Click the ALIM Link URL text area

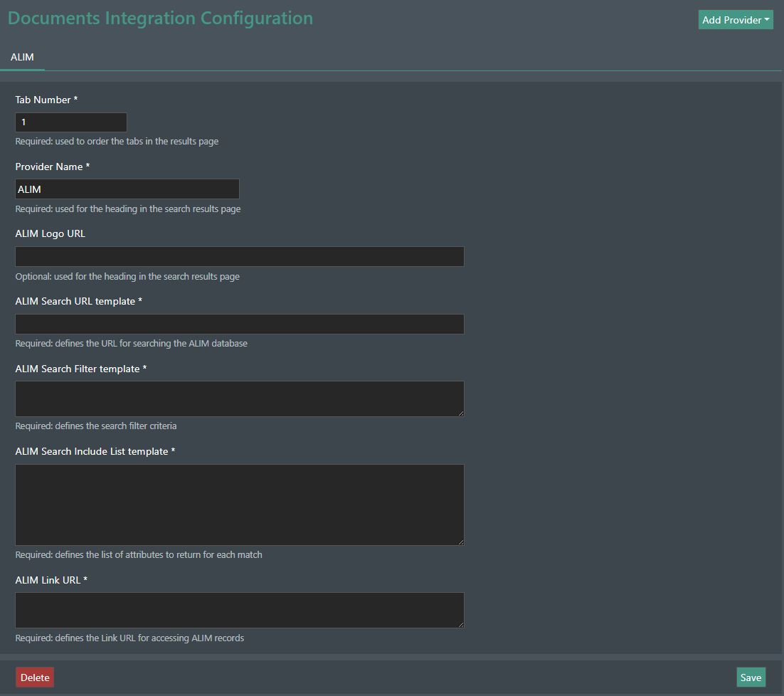(239, 610)
